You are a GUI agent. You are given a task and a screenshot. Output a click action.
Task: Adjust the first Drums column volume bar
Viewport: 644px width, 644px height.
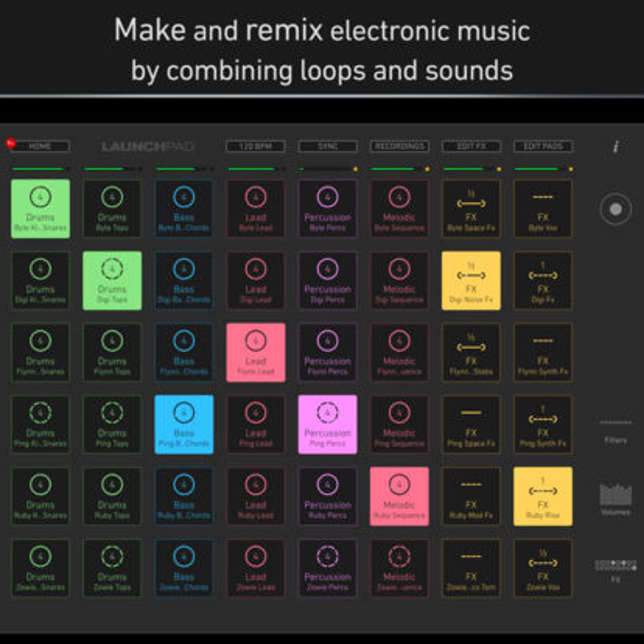pos(40,169)
